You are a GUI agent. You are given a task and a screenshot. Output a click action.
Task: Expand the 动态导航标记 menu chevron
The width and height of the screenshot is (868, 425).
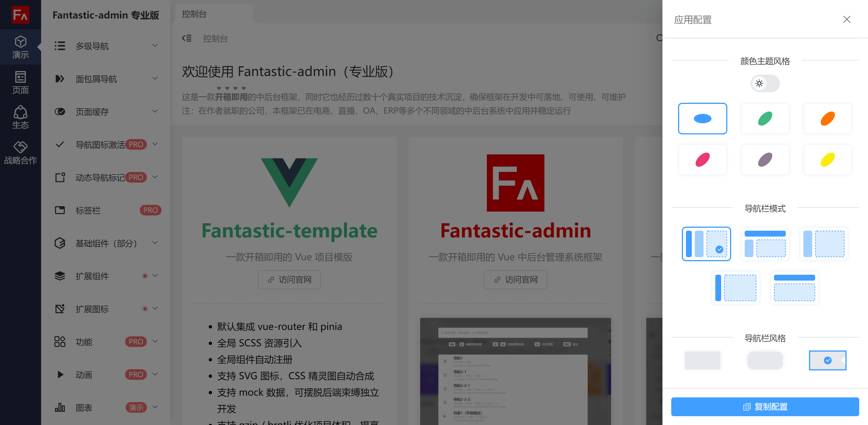tap(155, 177)
